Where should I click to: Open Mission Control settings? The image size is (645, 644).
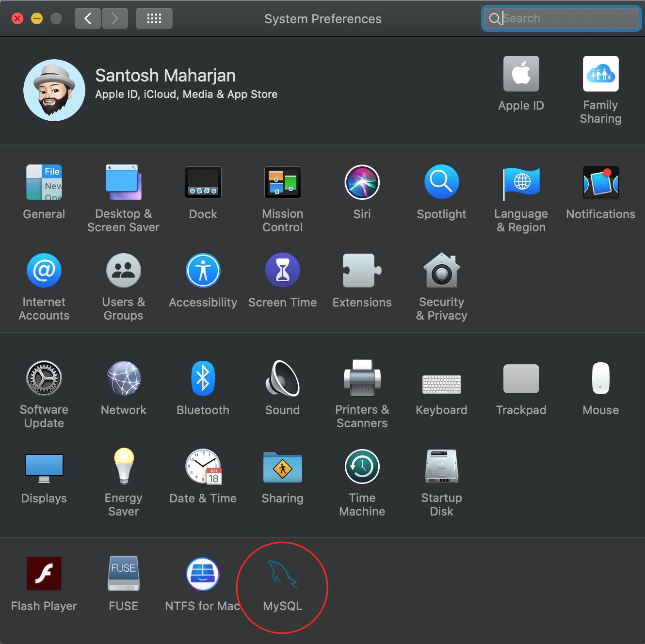[x=282, y=183]
